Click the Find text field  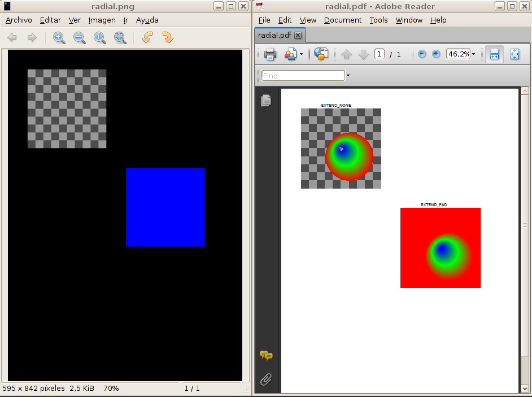tap(303, 76)
